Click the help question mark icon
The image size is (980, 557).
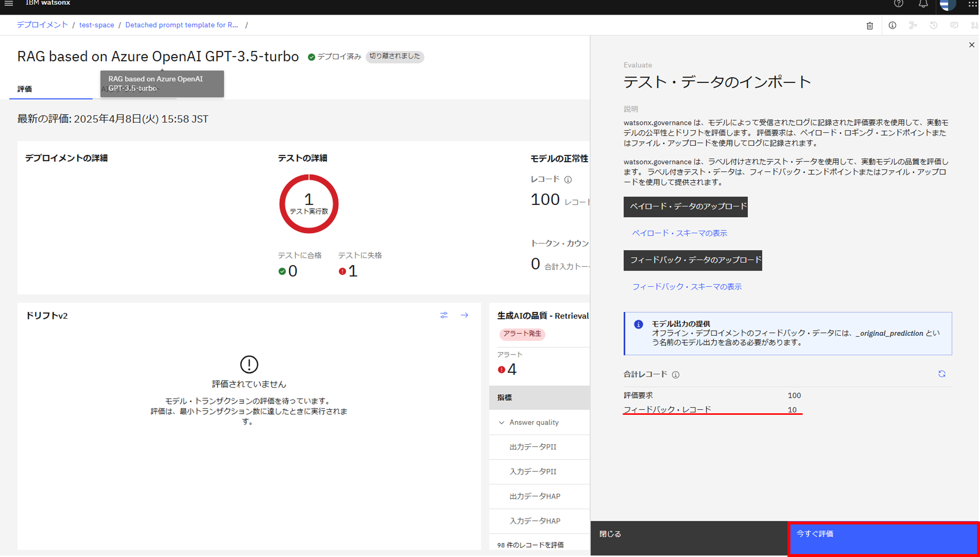899,4
